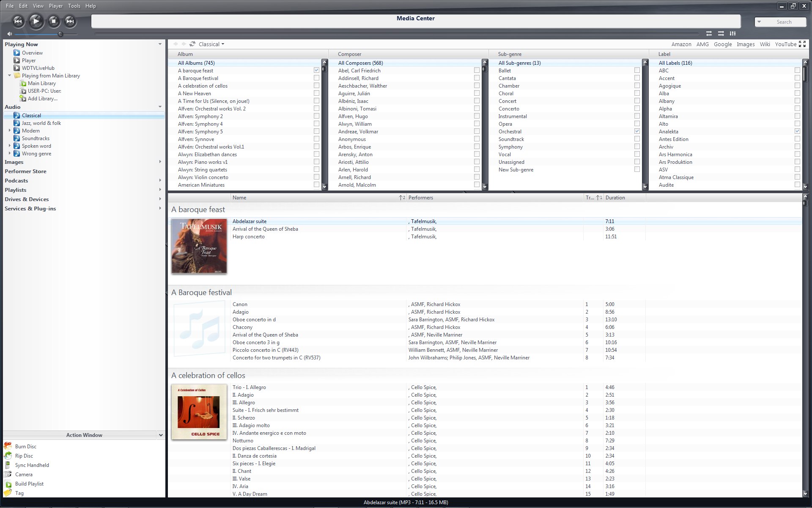Click the Burn Disc icon

[x=8, y=446]
